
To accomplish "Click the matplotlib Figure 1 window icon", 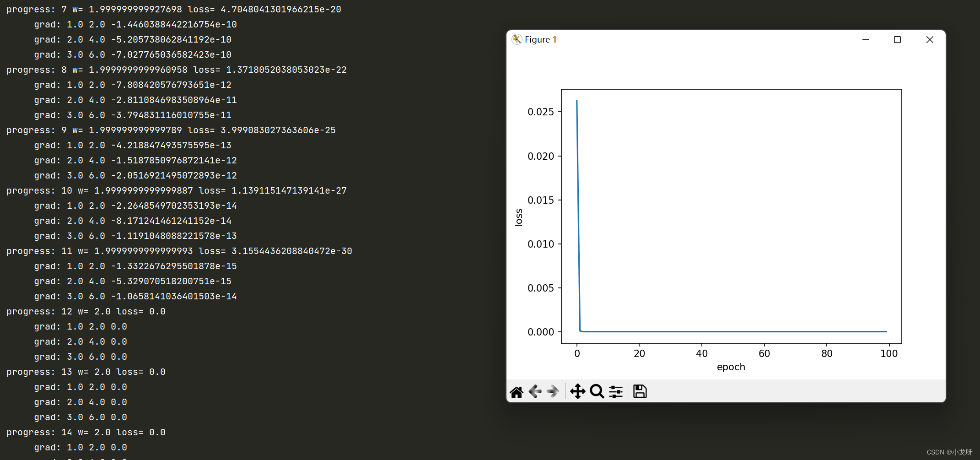I will 517,39.
